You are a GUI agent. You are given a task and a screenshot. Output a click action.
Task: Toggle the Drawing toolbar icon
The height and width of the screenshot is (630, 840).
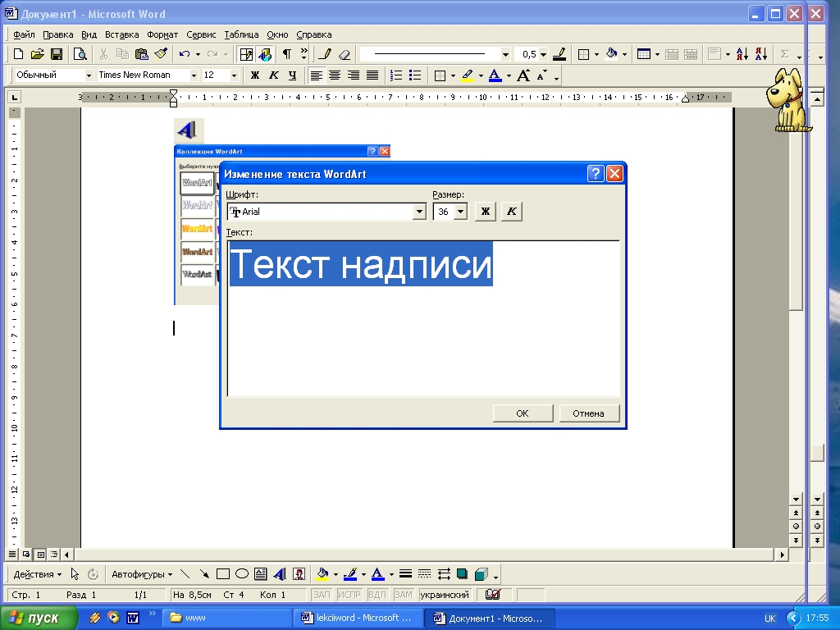coord(265,54)
